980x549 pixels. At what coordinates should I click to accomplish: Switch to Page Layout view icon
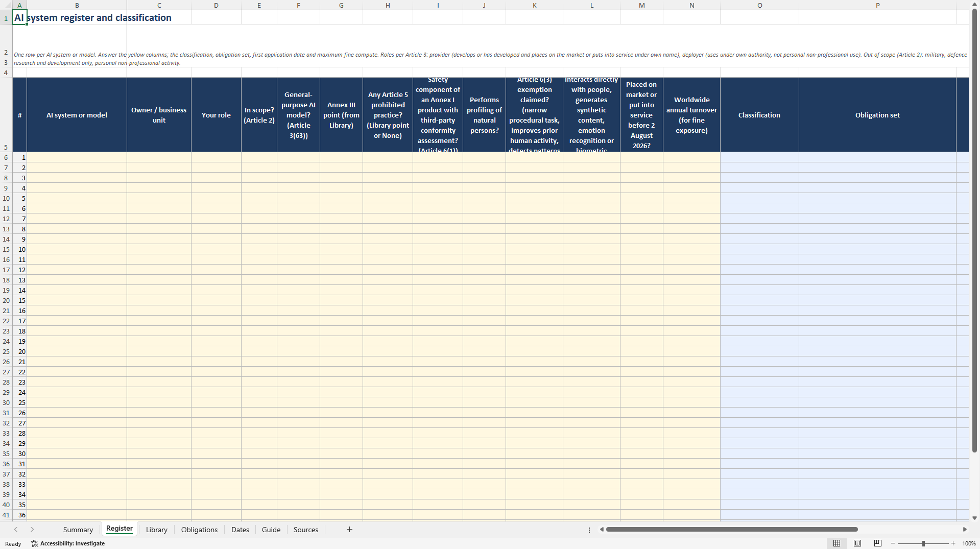coord(857,543)
